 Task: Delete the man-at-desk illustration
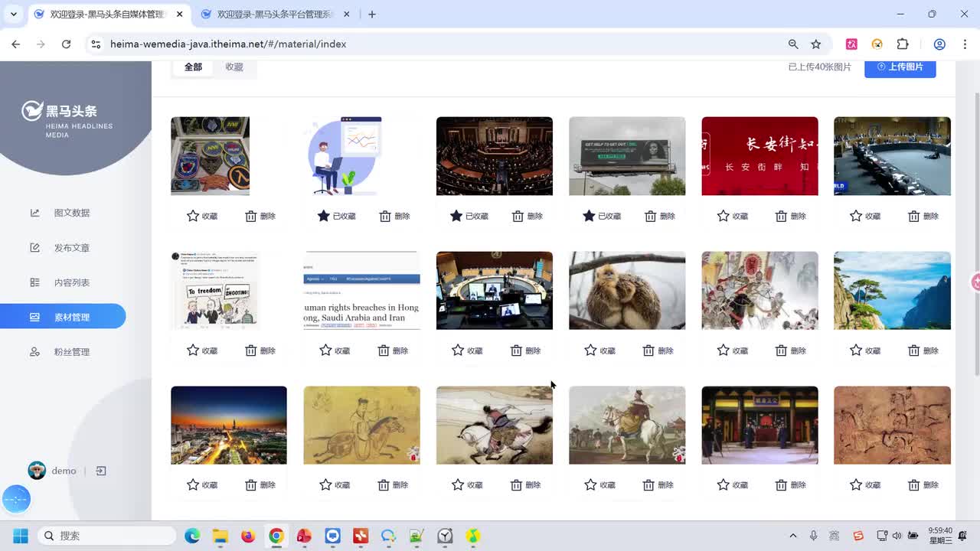point(394,216)
